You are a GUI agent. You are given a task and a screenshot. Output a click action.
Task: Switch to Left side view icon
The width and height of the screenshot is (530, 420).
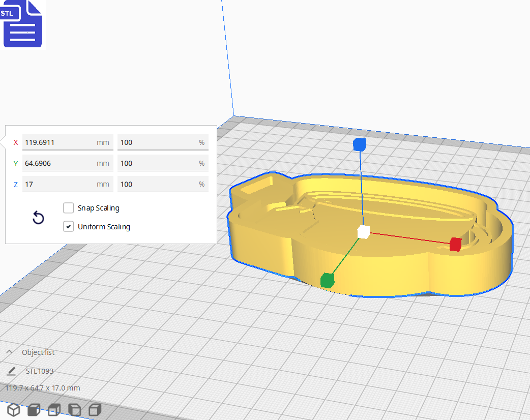point(74,410)
